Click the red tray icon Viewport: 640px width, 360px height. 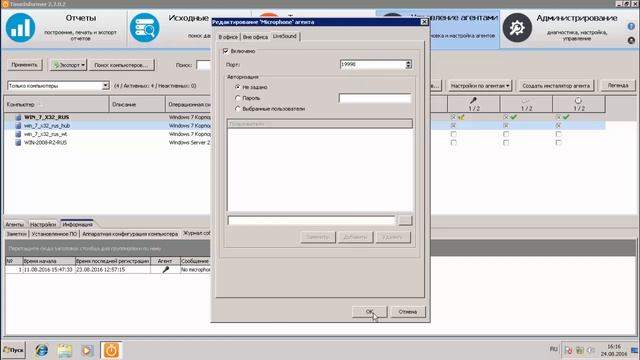[569, 350]
